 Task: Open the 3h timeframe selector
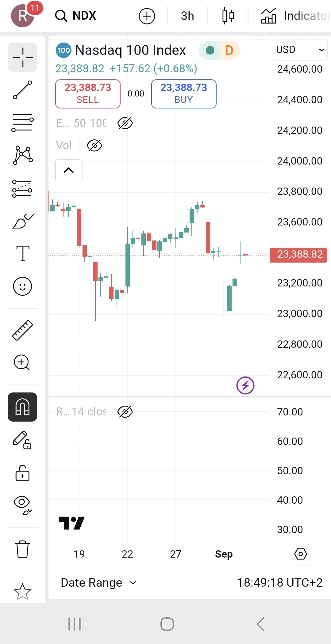click(187, 16)
